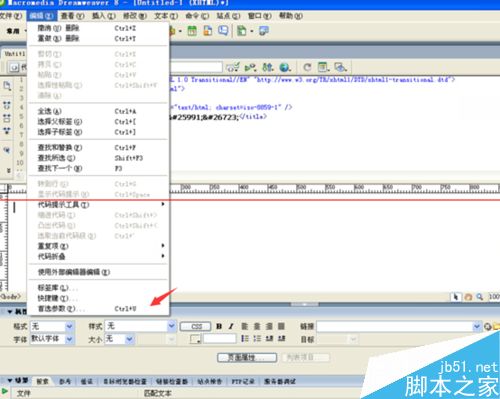Viewport: 500px width, 399px height.
Task: Expand the 代码折叠 submenu
Action: pos(98,256)
